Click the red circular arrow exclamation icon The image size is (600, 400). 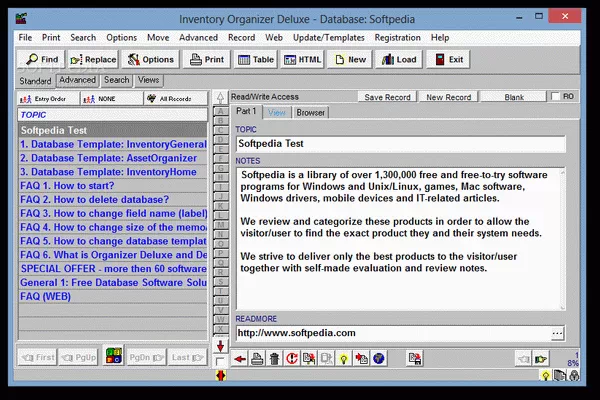[292, 359]
